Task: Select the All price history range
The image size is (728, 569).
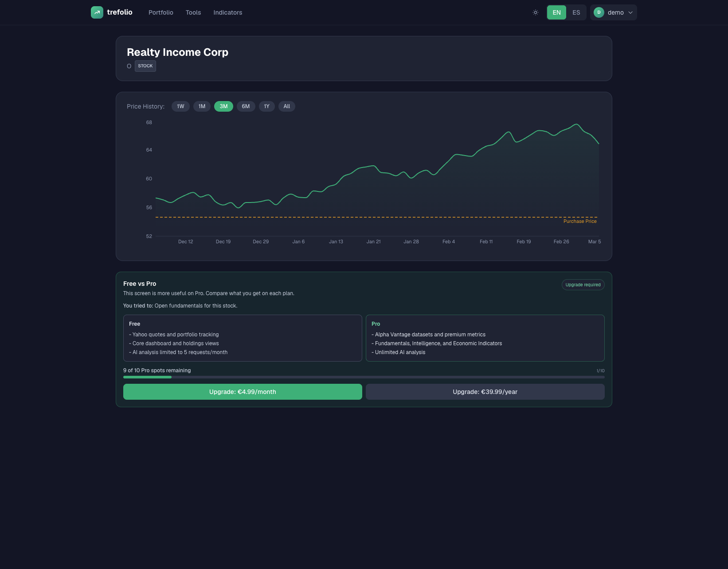Action: [286, 106]
